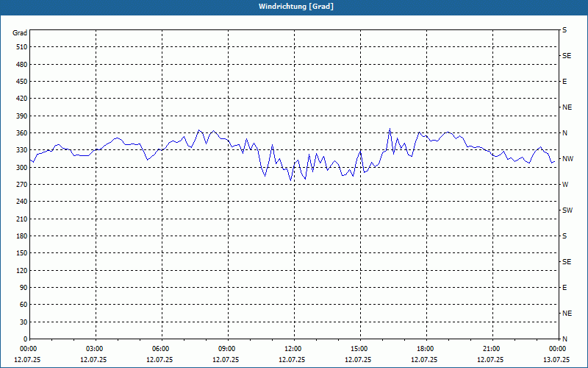Click the "Windrichtung [Grad]" chart title
588x368 pixels.
[296, 7]
